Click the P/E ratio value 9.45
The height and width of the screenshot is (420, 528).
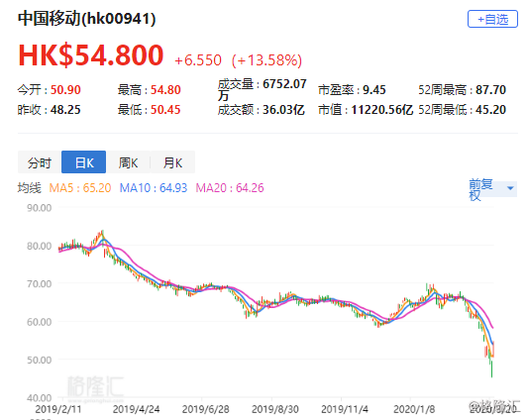[x=374, y=90]
